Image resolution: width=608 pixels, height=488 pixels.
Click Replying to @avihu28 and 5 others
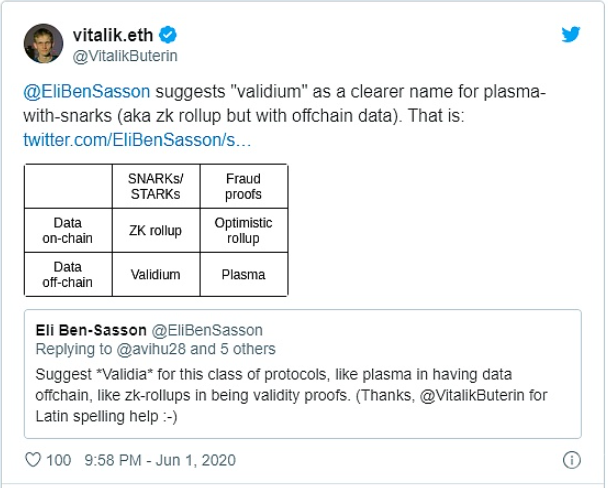click(155, 349)
